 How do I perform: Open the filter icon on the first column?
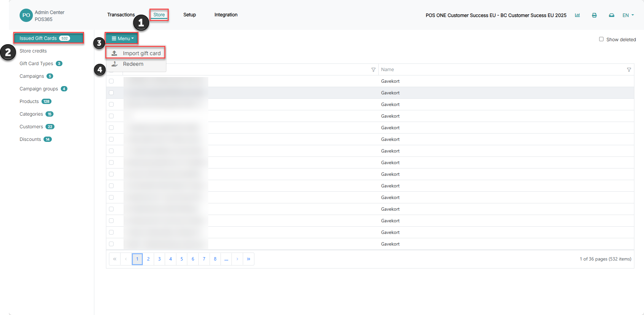point(373,70)
